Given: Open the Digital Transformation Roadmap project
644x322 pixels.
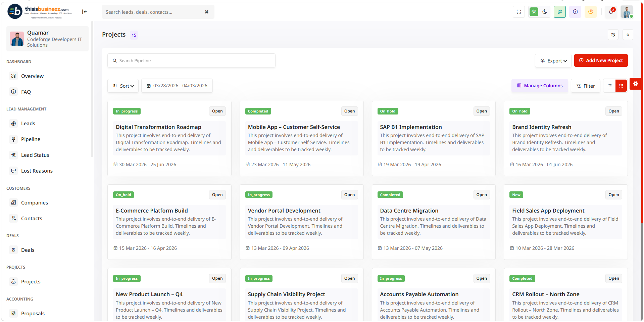Looking at the screenshot, I should tap(217, 111).
